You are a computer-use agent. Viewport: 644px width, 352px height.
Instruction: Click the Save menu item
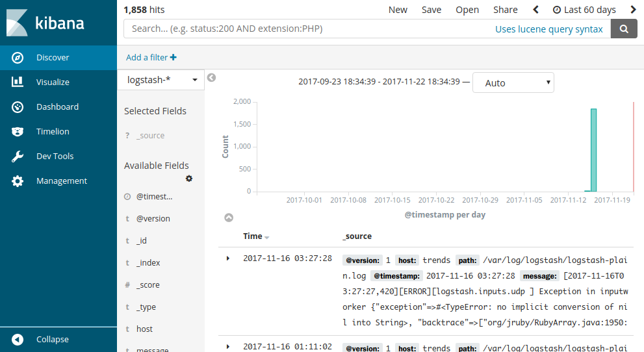(x=431, y=10)
